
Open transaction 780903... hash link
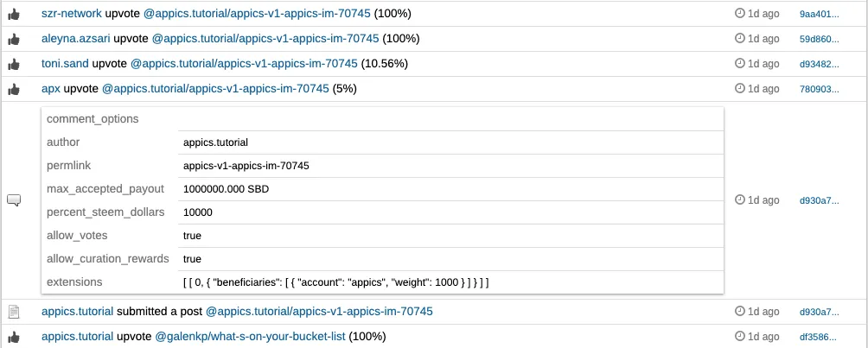click(820, 89)
